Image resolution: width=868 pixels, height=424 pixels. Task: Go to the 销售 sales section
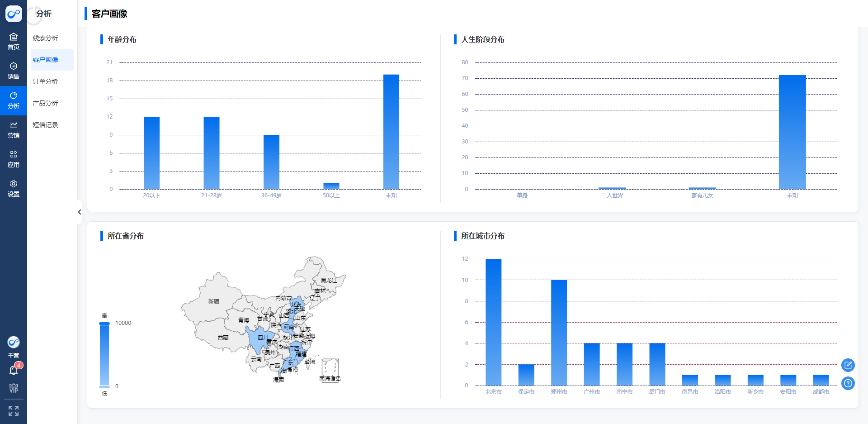[x=14, y=71]
